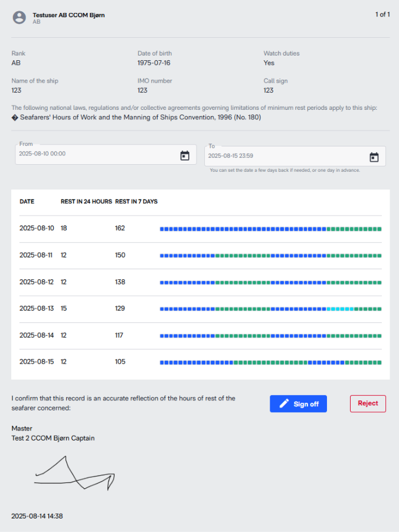Open the To date calendar picker icon
Screen dimensions: 399x532
(374, 157)
